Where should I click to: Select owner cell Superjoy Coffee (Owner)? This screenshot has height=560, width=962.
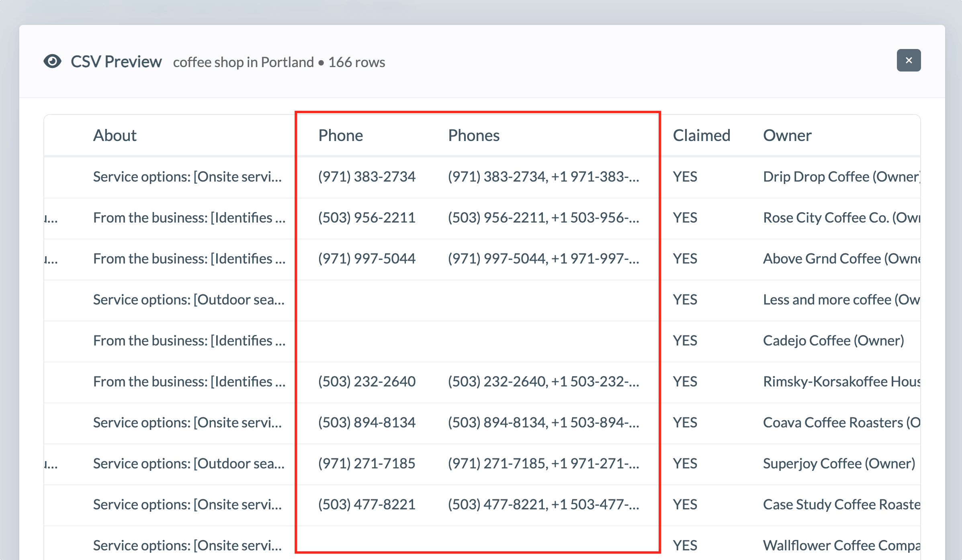(839, 464)
